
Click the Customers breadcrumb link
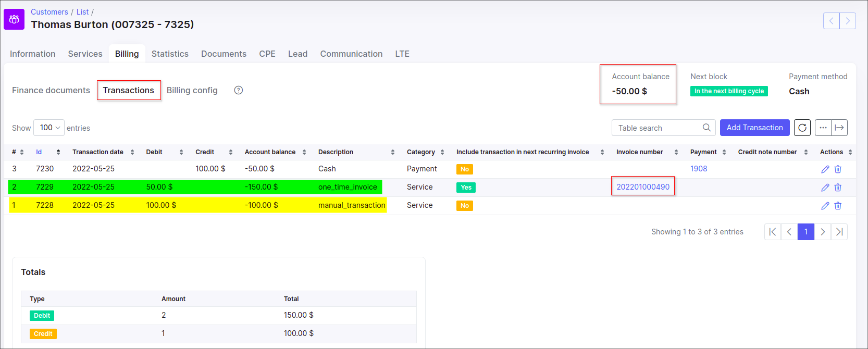(x=49, y=12)
